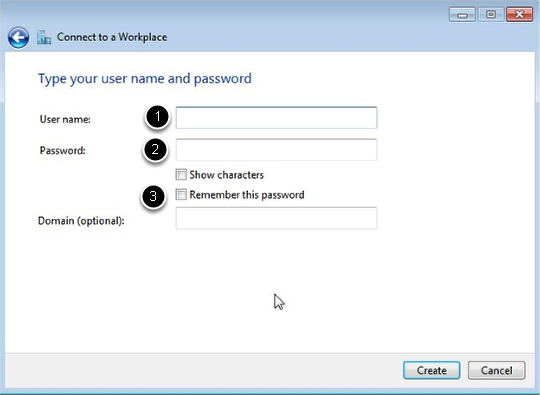Viewport: 540px width, 395px height.
Task: Tick the Remember this password checkbox
Action: (181, 195)
